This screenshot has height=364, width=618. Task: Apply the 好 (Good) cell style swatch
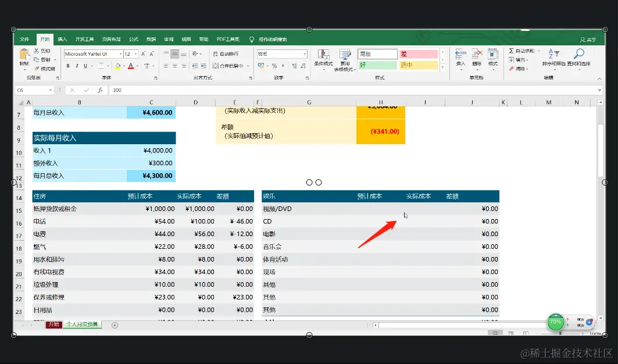click(x=377, y=65)
